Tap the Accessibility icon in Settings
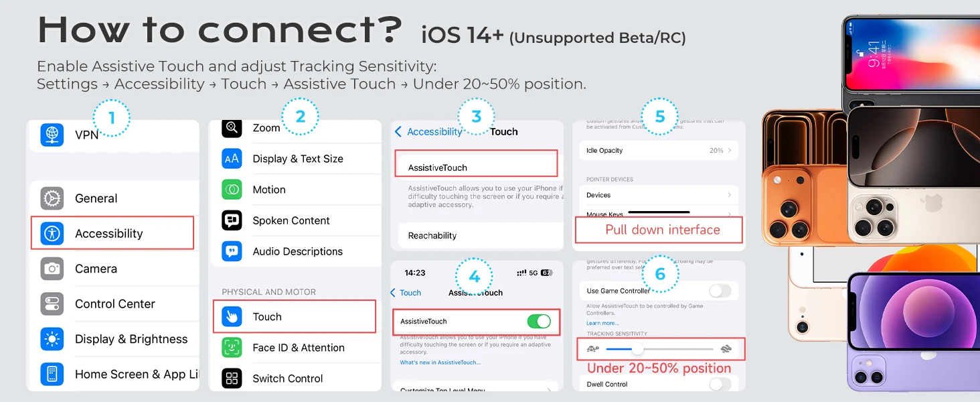 [x=52, y=233]
